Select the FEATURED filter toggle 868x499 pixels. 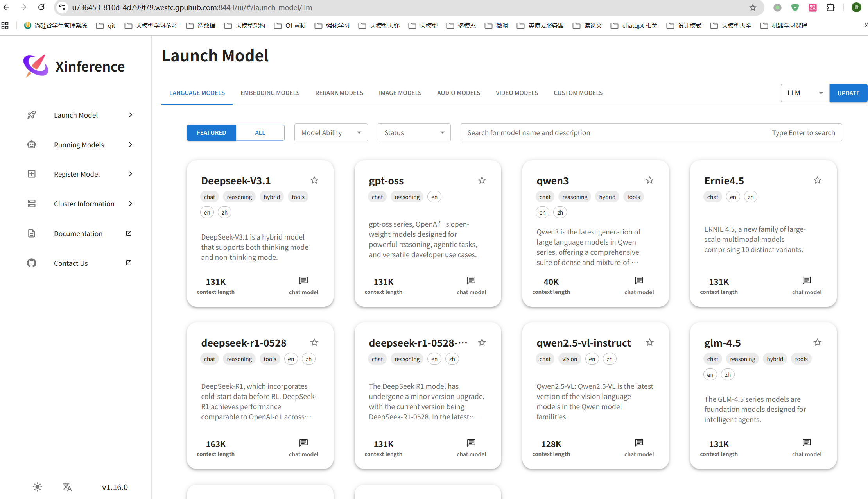coord(211,132)
